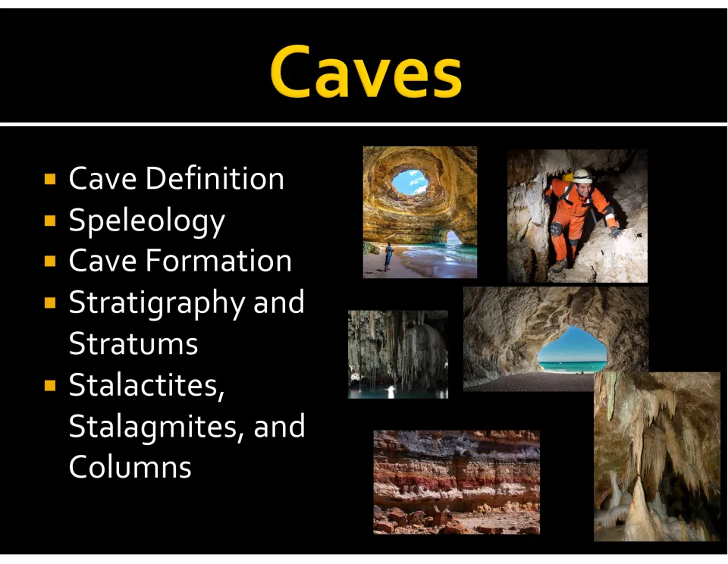728x564 pixels.
Task: Click the word "Columns"
Action: coord(130,467)
